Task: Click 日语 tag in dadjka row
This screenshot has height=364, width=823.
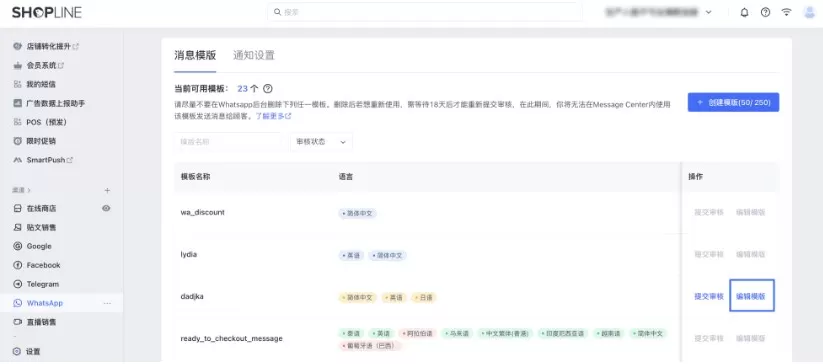Action: (424, 297)
